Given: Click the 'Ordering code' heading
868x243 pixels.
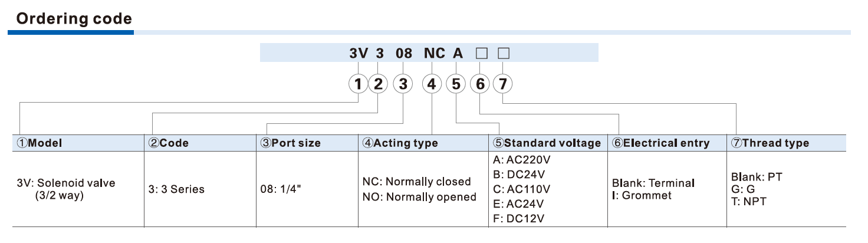Looking at the screenshot, I should point(74,19).
